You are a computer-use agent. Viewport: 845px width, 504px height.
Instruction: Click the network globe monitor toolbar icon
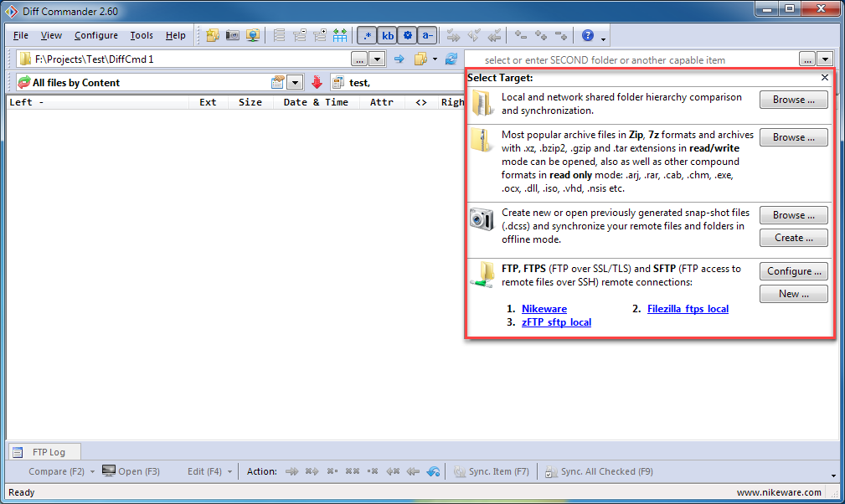pos(252,35)
